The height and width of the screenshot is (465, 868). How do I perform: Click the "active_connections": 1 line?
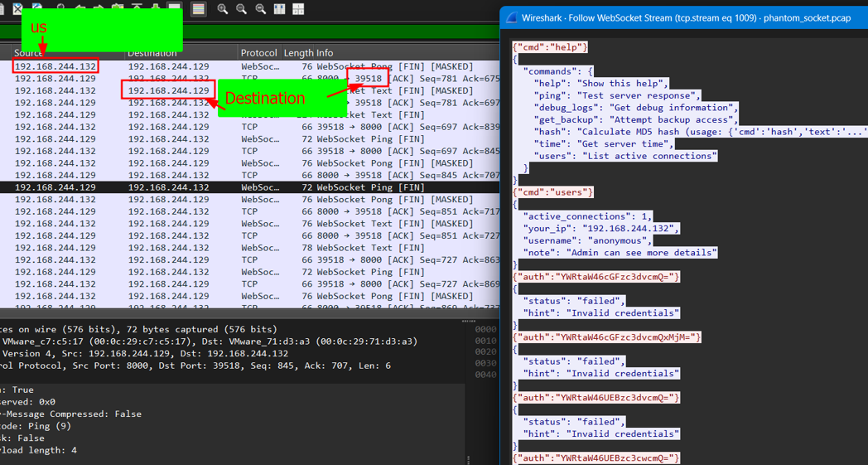pyautogui.click(x=587, y=216)
